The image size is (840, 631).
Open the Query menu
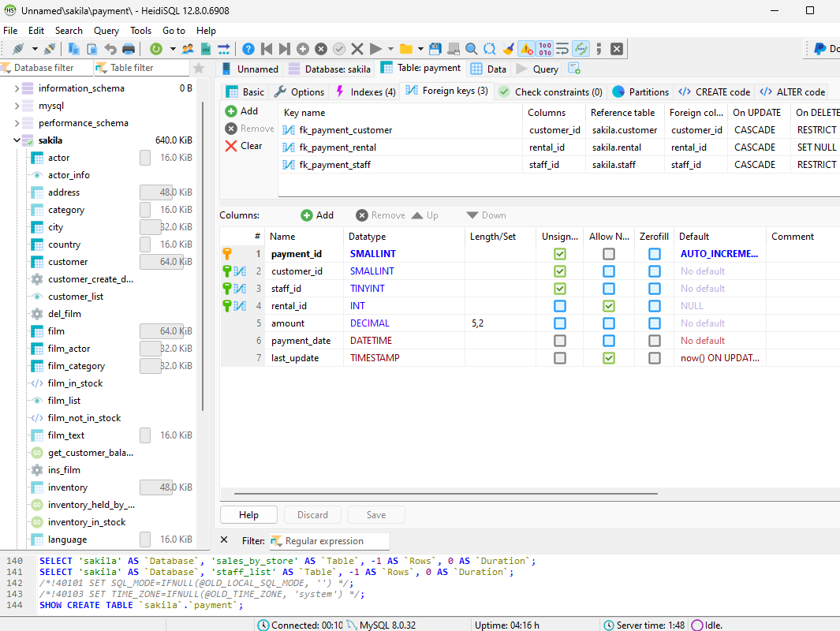[x=106, y=31]
